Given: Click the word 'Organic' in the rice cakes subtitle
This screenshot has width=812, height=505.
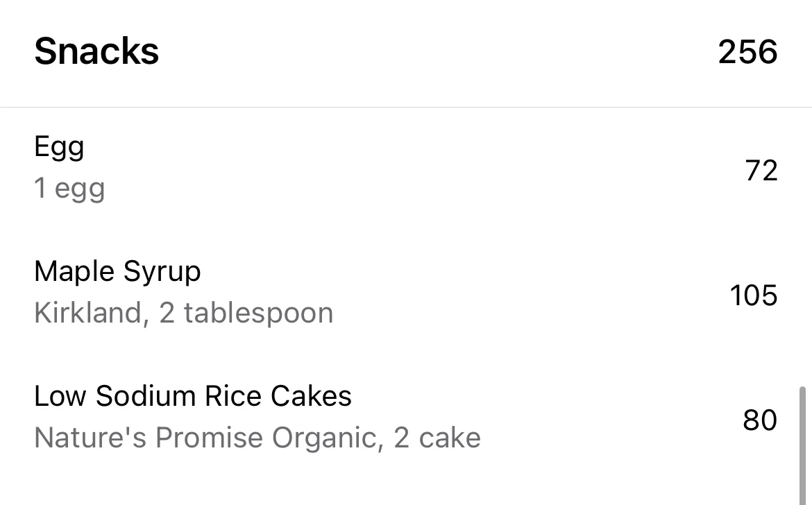Looking at the screenshot, I should (x=328, y=439).
